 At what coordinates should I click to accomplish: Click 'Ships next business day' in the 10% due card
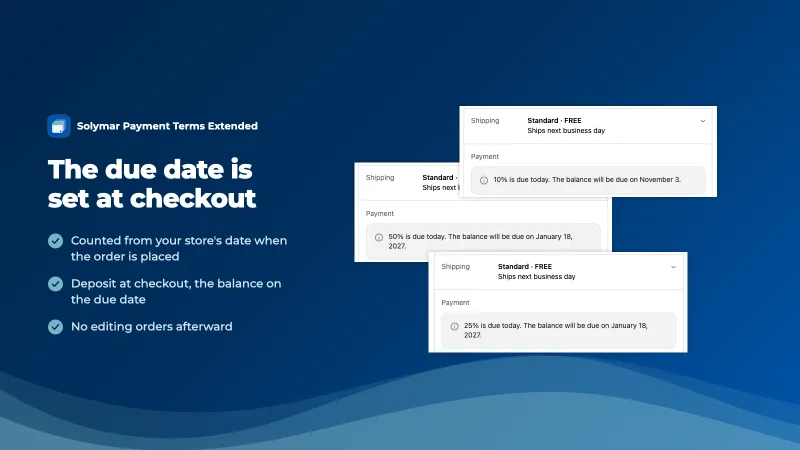coord(566,131)
